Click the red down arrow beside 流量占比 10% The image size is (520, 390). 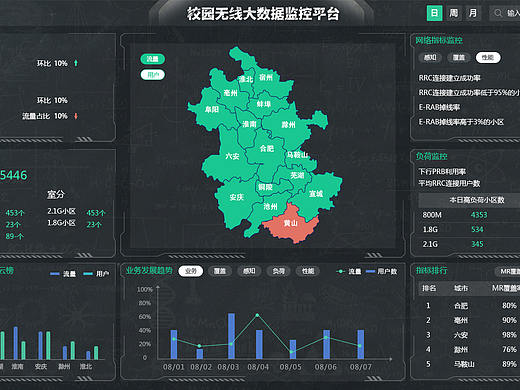(76, 116)
